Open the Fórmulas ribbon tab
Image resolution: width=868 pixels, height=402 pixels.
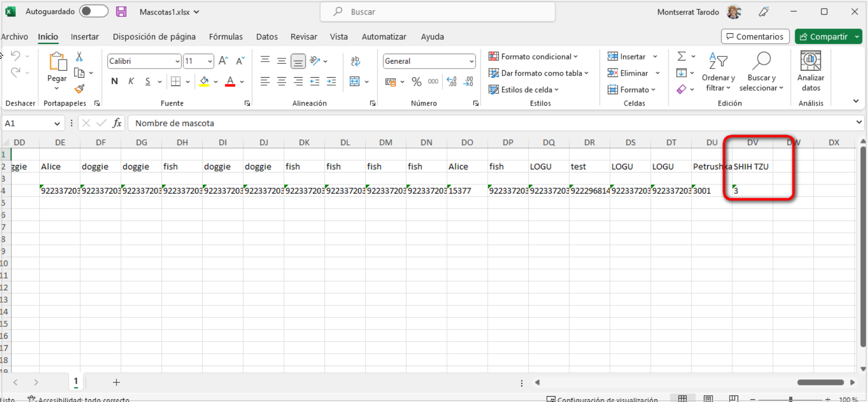click(x=226, y=37)
